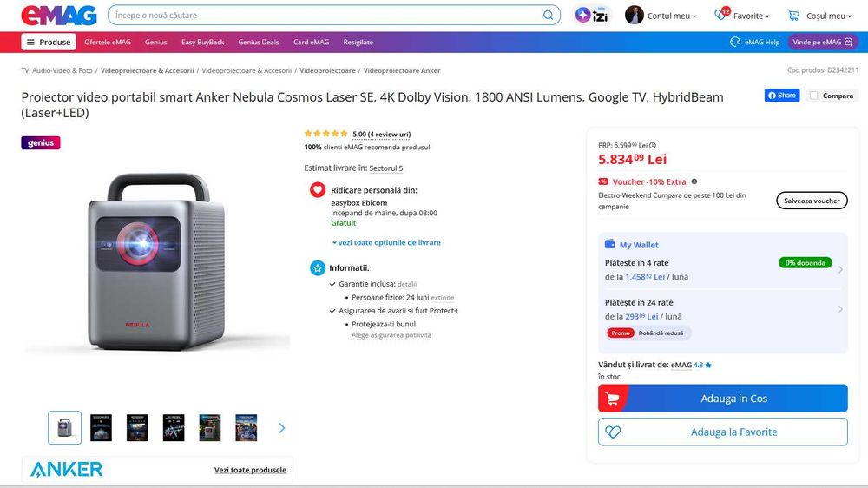The height and width of the screenshot is (488, 868).
Task: Click the Adauga in Cos button
Action: click(x=722, y=399)
